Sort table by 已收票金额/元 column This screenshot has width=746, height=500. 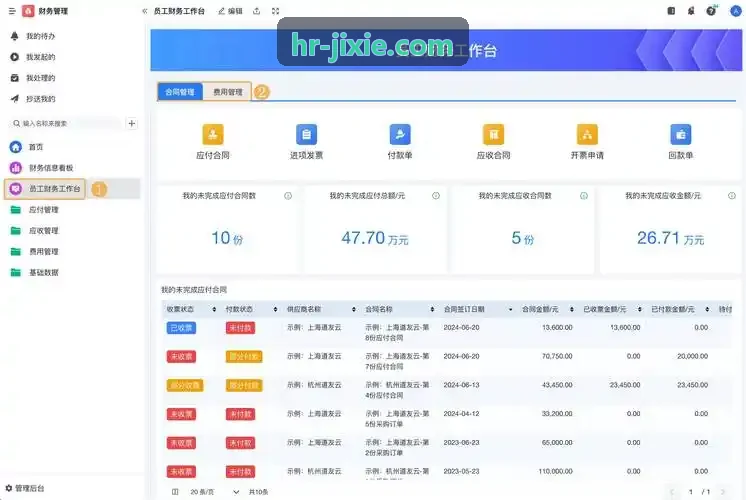(639, 309)
